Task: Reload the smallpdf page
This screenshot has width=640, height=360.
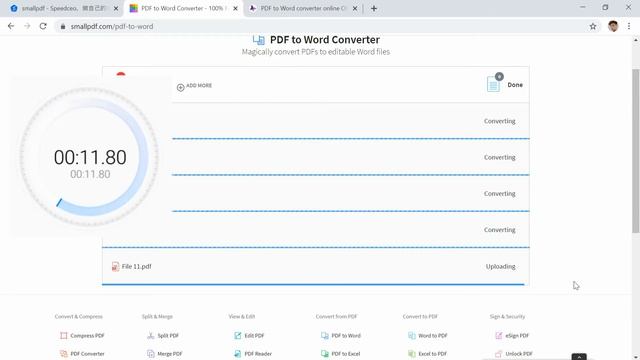Action: [x=43, y=26]
